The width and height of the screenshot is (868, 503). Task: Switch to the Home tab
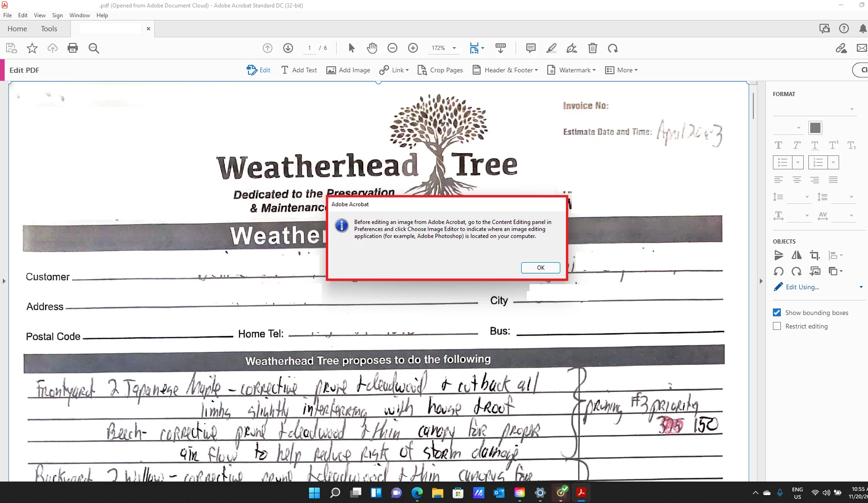point(17,28)
